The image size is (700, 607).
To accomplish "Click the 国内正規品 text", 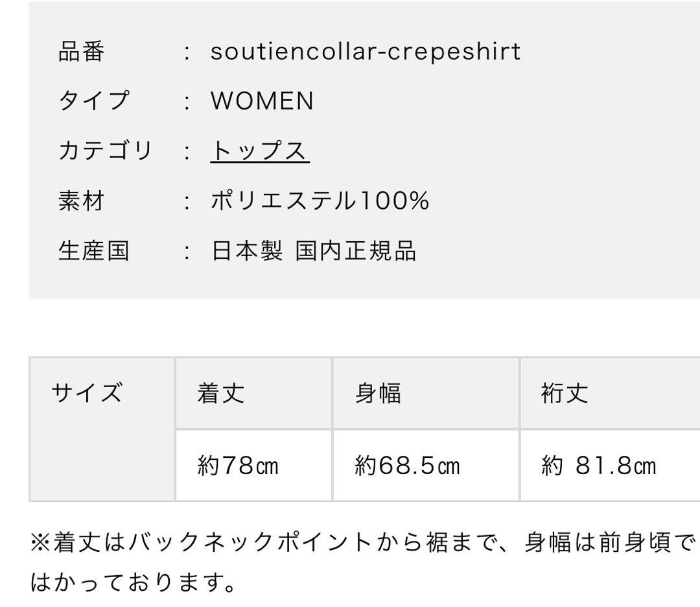I will (x=355, y=252).
